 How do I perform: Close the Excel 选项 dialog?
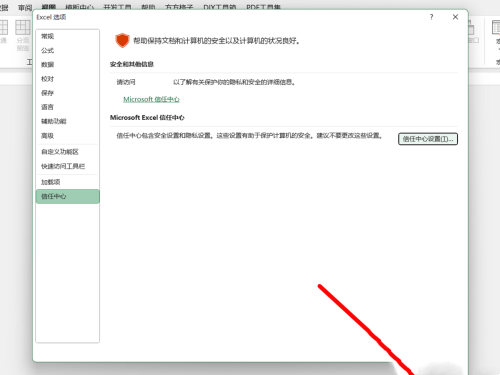point(455,17)
